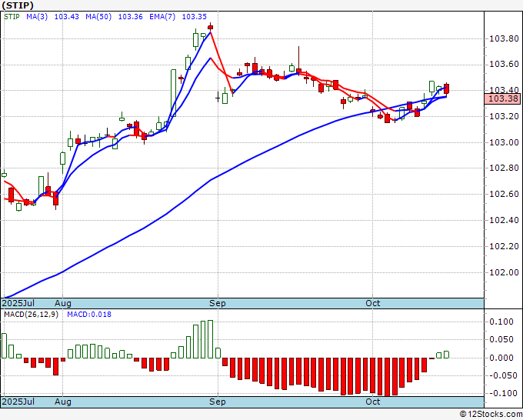This screenshot has width=523, height=420.
Task: Click 2025Jul on the price chart axis
Action: coord(18,303)
